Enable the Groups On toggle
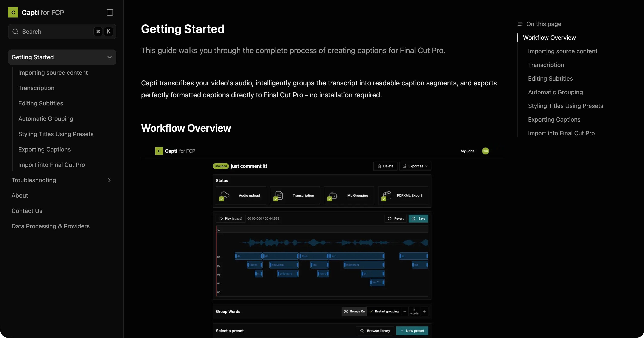 click(354, 312)
